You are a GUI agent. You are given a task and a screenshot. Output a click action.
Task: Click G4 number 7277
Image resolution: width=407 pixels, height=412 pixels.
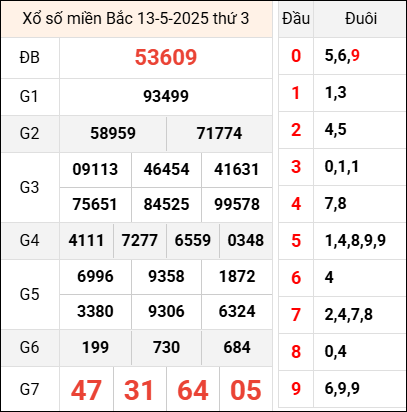point(140,240)
